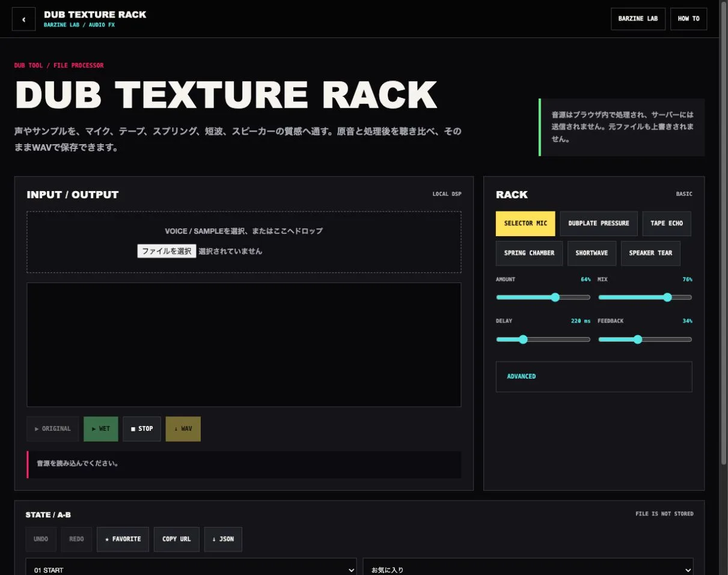Adjust the DELAY slider
Image resolution: width=728 pixels, height=575 pixels.
click(x=543, y=339)
